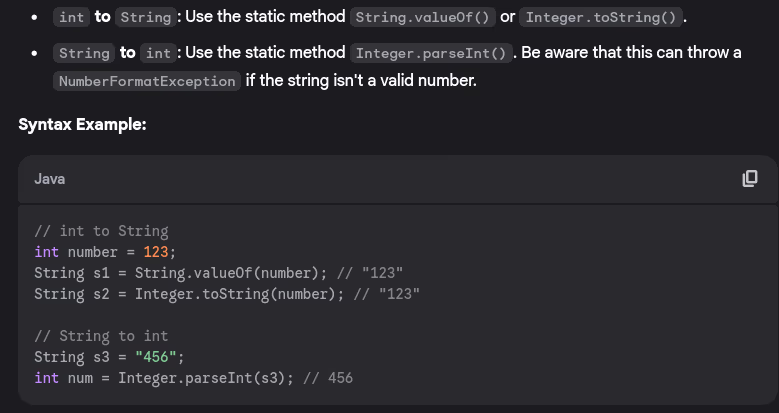Click the 'int' chip in the second bullet
The width and height of the screenshot is (779, 413).
click(x=157, y=52)
